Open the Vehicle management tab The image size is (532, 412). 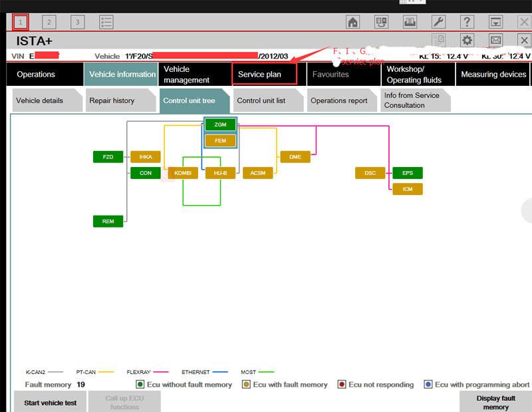coord(195,75)
